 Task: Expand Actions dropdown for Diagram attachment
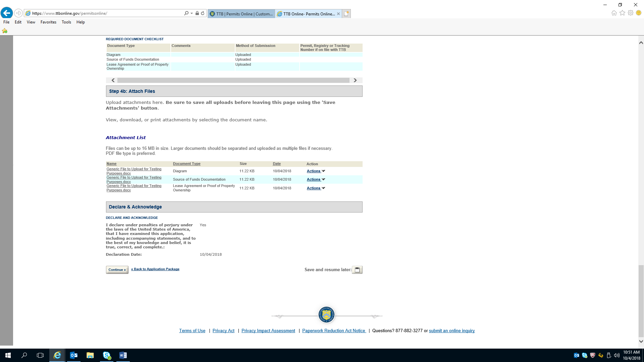point(316,171)
